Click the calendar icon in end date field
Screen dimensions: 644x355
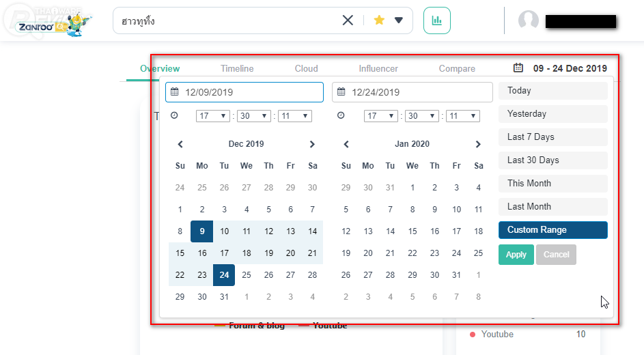pos(341,91)
